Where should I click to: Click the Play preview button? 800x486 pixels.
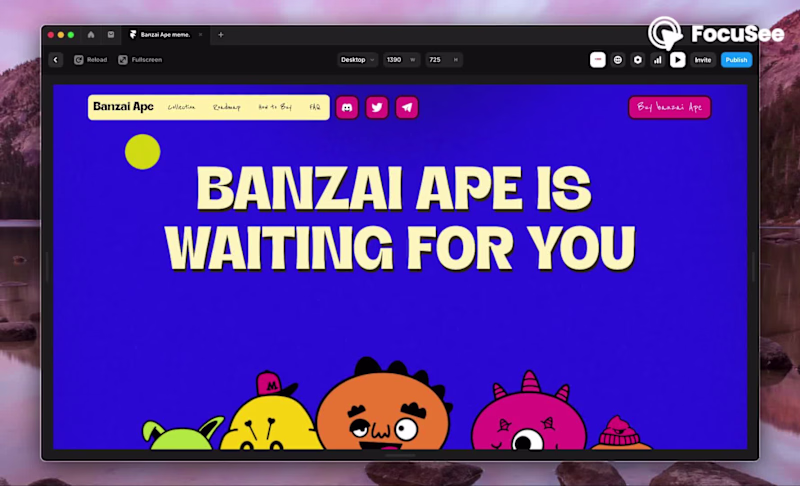[x=678, y=60]
